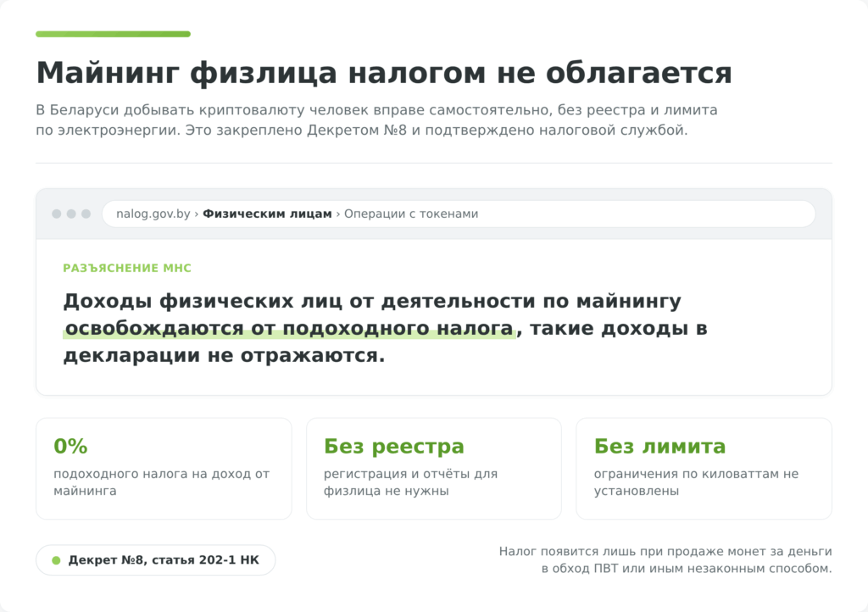The image size is (868, 612).
Task: Click 'декларации не отражаются.' quote line
Action: [224, 355]
